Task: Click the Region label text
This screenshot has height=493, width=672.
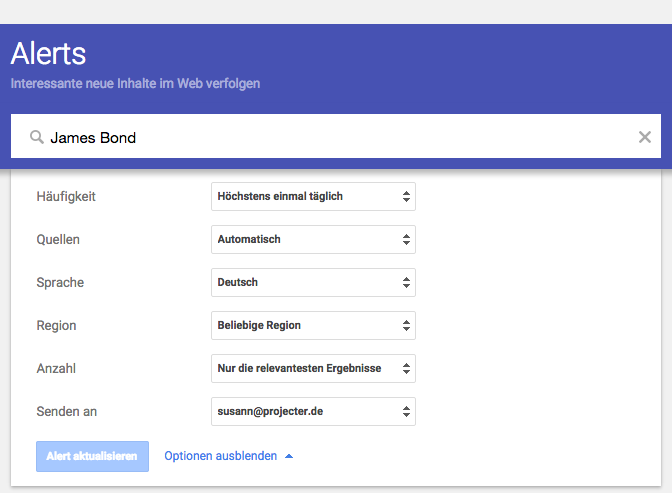Action: tap(56, 326)
